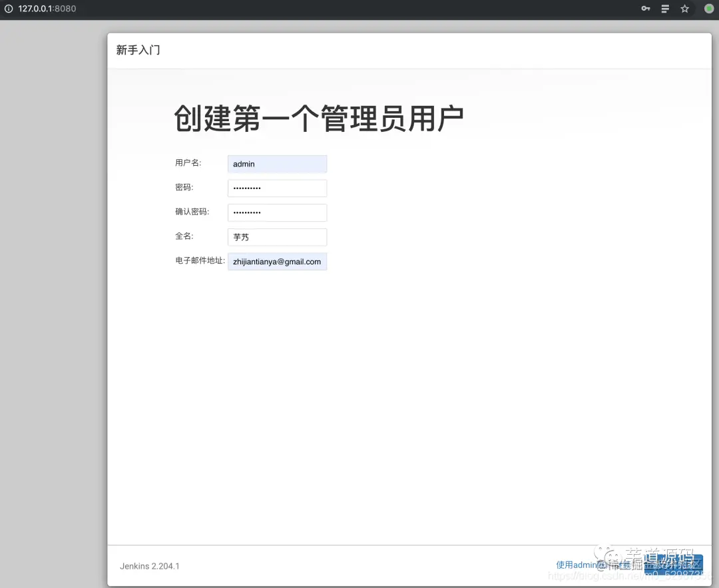Bookmark the page with the star icon
This screenshot has width=719, height=588.
(x=684, y=9)
